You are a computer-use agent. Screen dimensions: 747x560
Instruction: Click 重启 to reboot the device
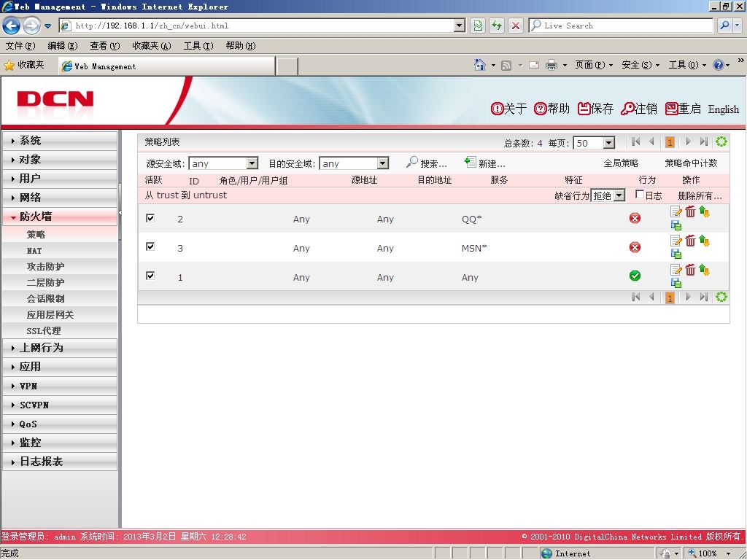point(683,109)
